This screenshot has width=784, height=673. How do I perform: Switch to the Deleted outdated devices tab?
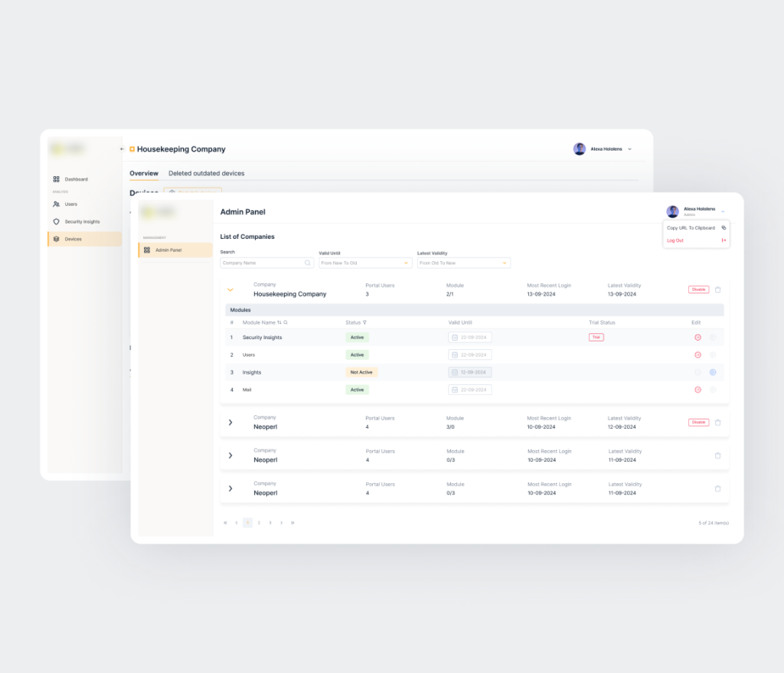click(x=207, y=173)
